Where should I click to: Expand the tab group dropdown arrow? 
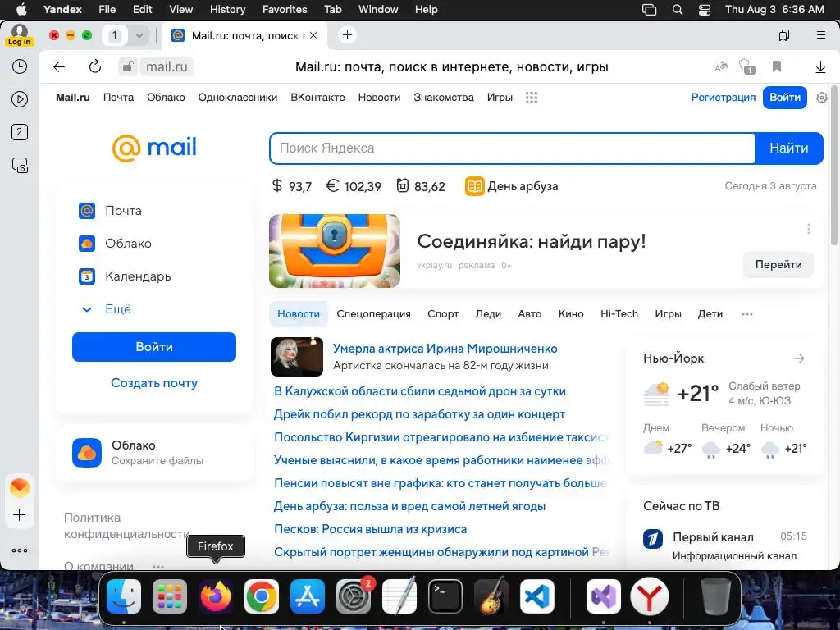pos(139,35)
